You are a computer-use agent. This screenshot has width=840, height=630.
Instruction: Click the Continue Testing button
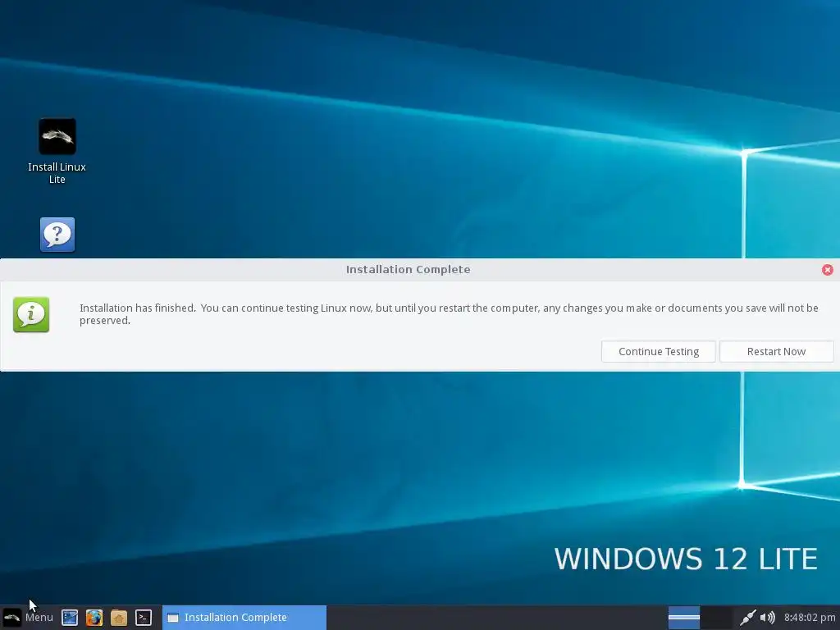[x=659, y=351]
